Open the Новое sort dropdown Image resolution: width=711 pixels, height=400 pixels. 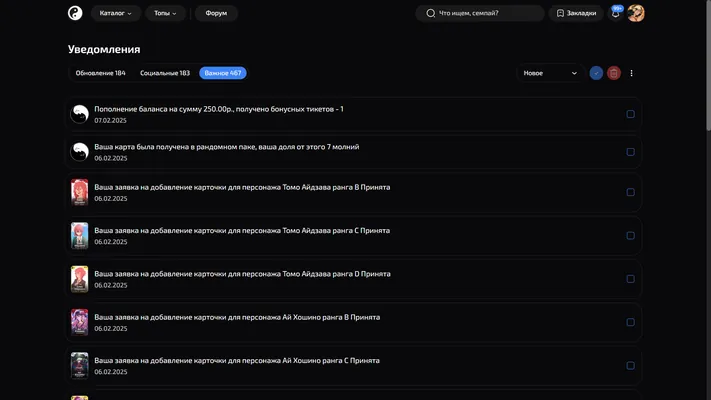(x=550, y=73)
